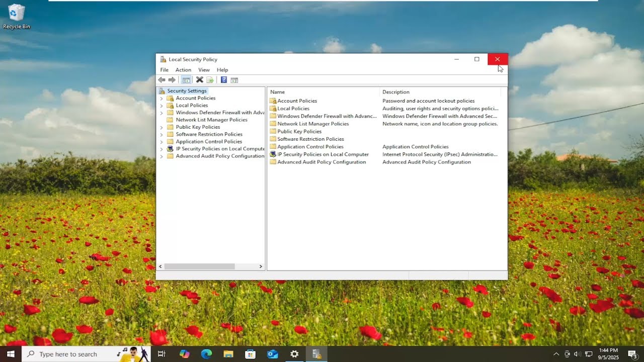Screen dimensions: 644x362
Task: Open Settings gear from the taskbar
Action: tap(294, 354)
